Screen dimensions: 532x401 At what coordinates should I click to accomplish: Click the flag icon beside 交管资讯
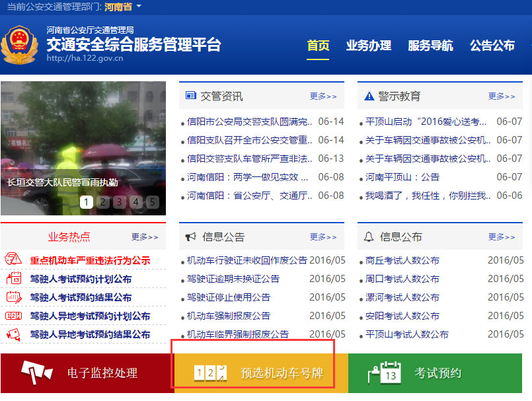click(x=192, y=95)
